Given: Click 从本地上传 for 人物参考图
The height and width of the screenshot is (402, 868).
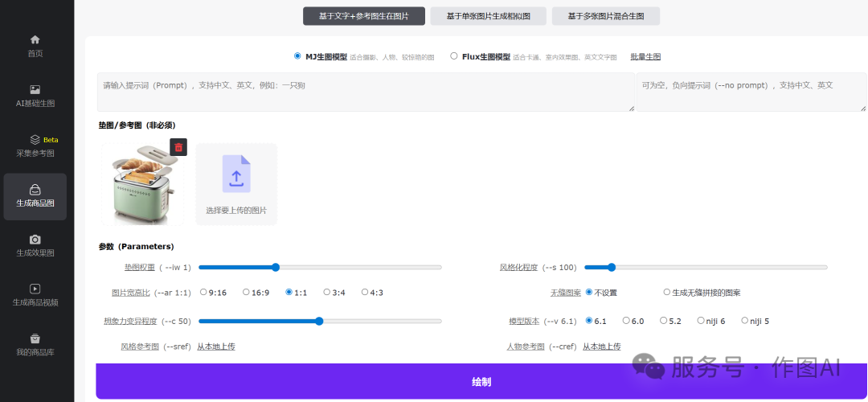Looking at the screenshot, I should click(602, 347).
